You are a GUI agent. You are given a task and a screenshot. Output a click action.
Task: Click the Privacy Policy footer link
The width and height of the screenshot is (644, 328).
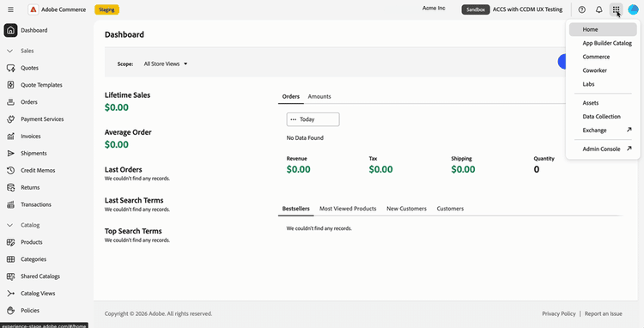[559, 313]
